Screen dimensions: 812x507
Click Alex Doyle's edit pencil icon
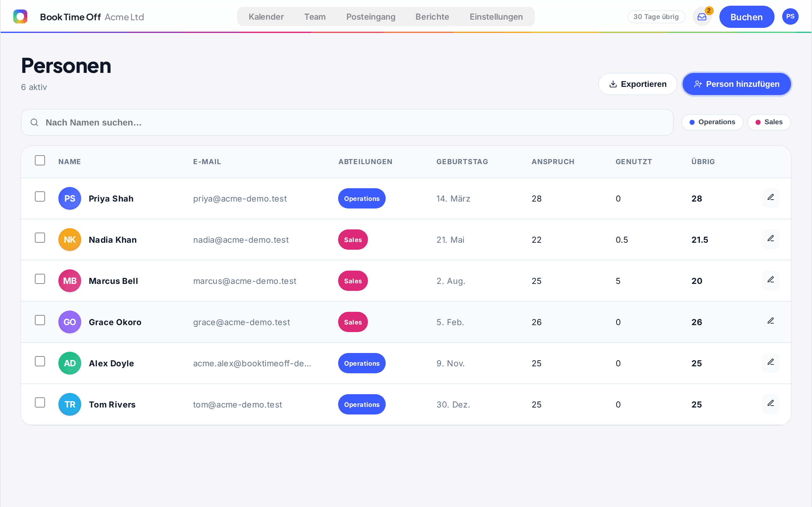click(770, 363)
